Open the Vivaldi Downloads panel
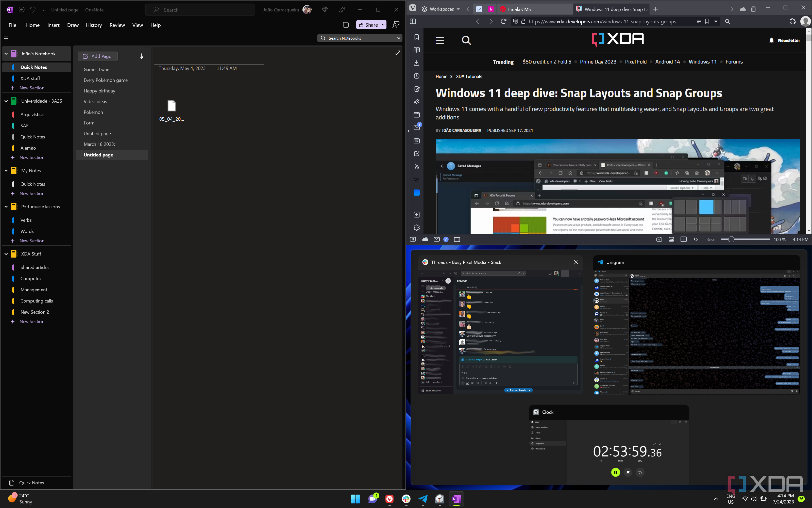 click(x=416, y=63)
